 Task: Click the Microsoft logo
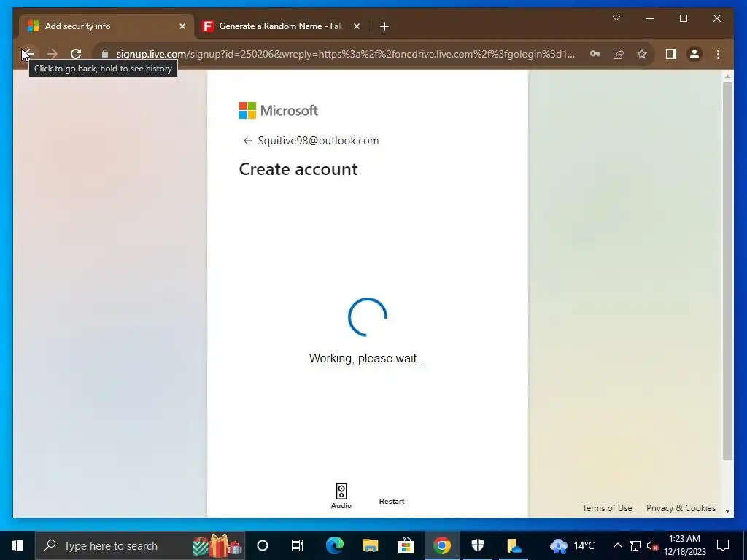(278, 111)
